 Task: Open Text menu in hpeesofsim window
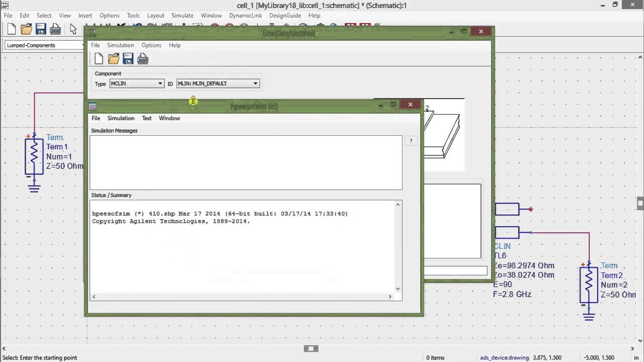point(146,118)
